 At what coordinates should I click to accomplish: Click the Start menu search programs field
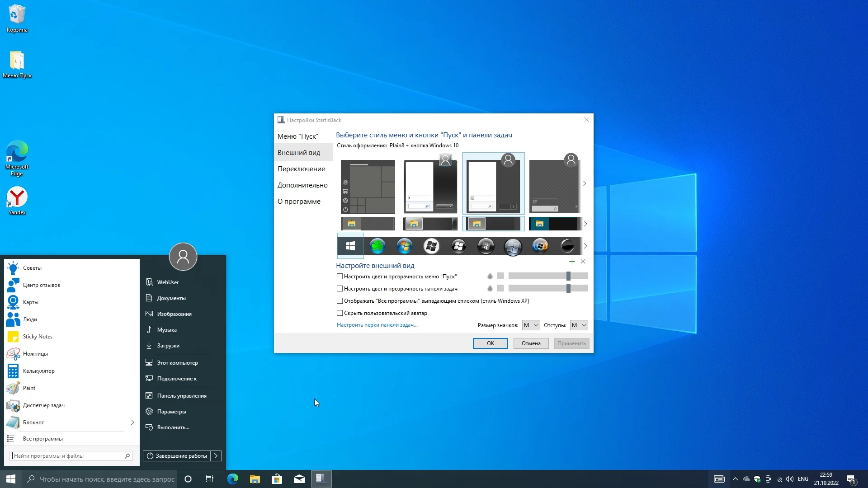pos(68,456)
